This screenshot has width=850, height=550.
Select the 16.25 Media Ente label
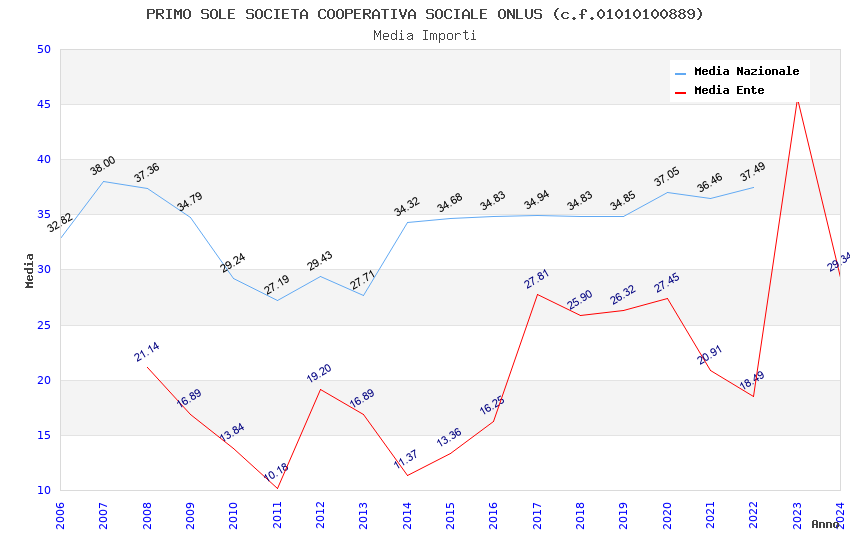pos(492,405)
